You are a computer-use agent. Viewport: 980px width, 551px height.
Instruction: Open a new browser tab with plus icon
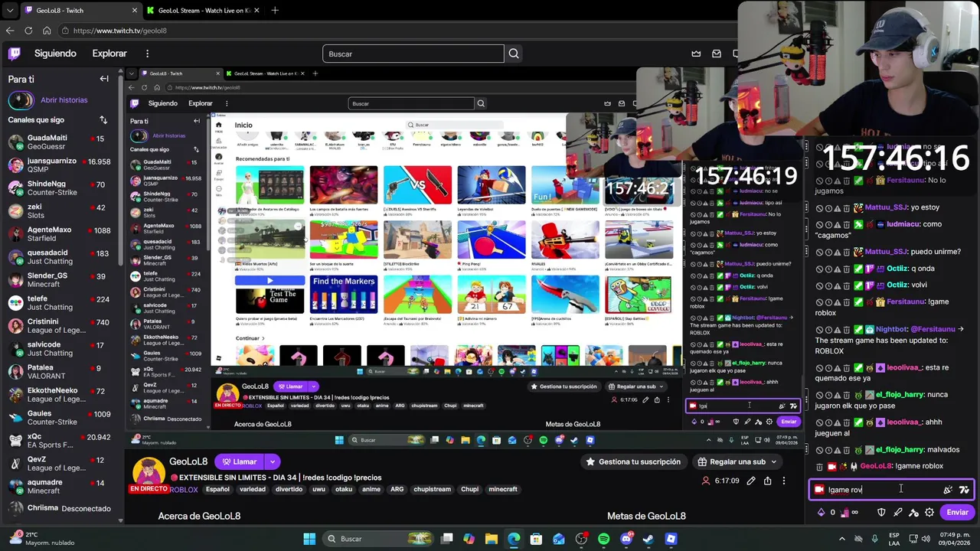[x=275, y=11]
